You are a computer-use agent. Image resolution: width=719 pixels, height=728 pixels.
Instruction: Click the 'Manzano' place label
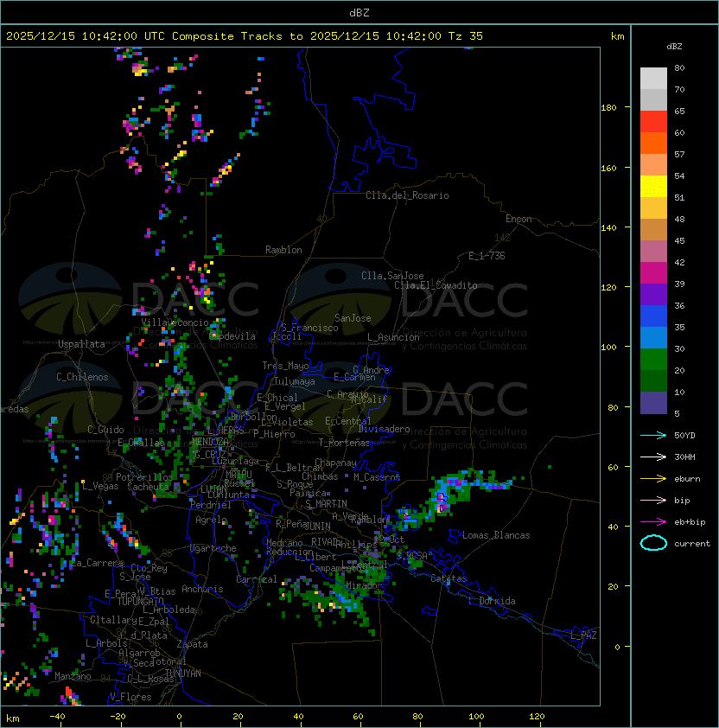point(73,676)
